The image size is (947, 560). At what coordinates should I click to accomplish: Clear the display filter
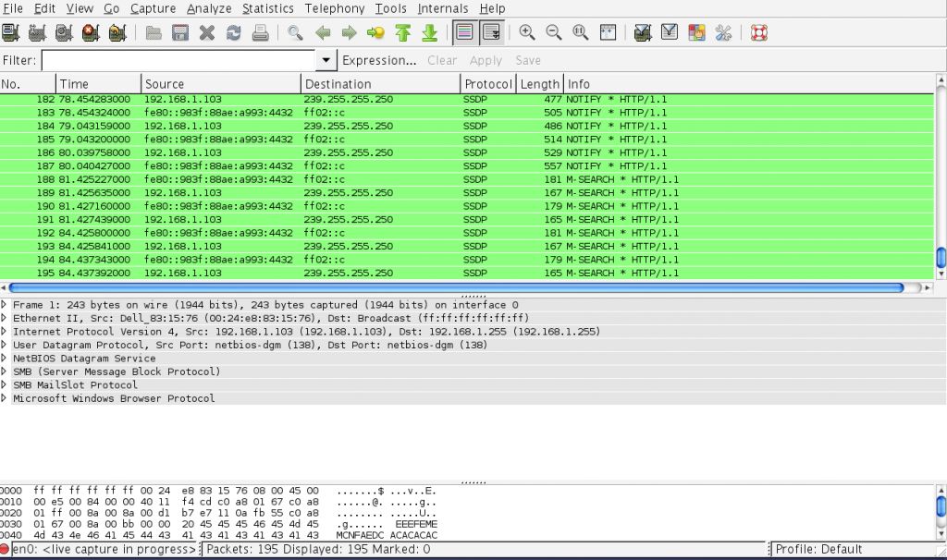(442, 60)
